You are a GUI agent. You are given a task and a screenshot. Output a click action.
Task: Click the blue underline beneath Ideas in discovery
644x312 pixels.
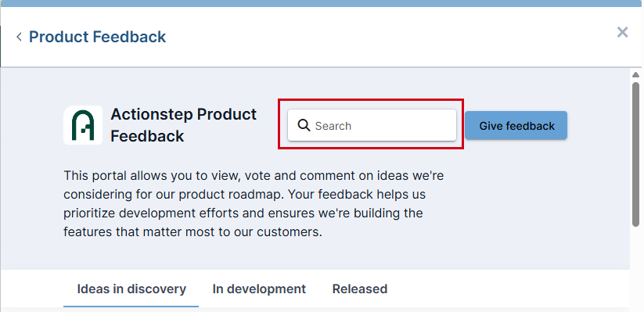point(131,307)
